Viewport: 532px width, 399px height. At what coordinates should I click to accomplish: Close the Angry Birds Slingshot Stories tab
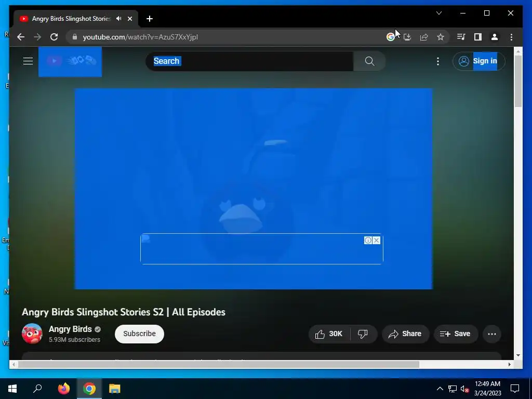pyautogui.click(x=129, y=19)
